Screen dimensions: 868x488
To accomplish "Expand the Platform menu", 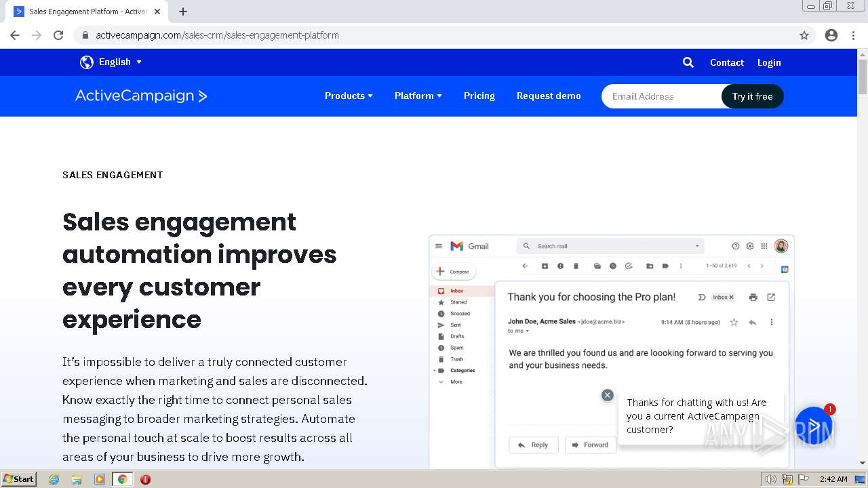I will click(418, 96).
